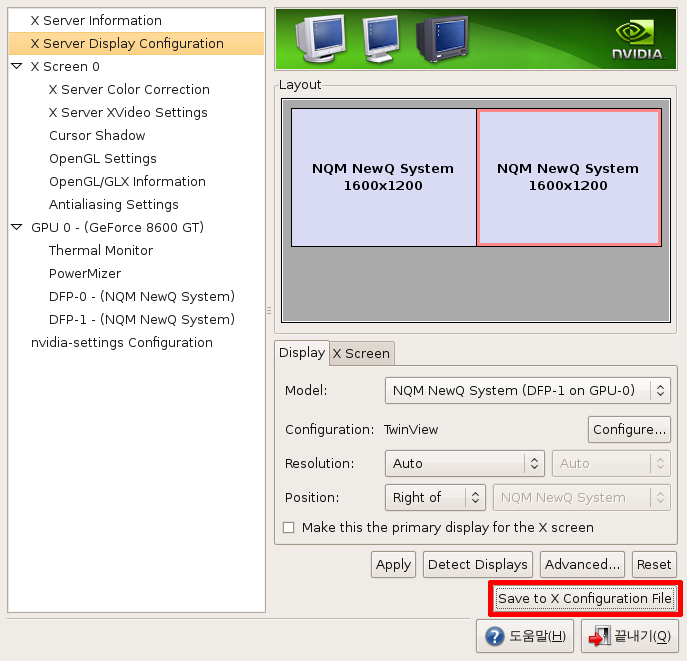
Task: Open X Server XVideo Settings
Action: tap(128, 113)
